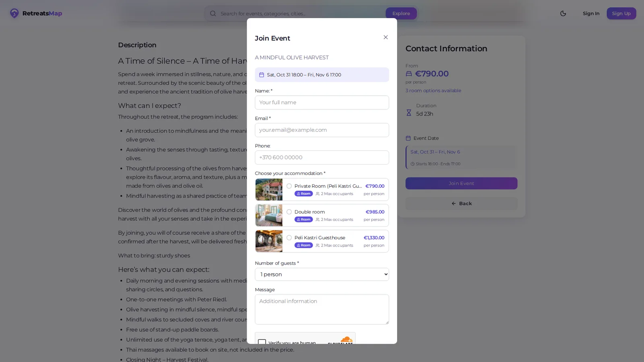Click the A MINDFUL OLIVE HARVEST title
This screenshot has width=644, height=362.
click(x=292, y=58)
